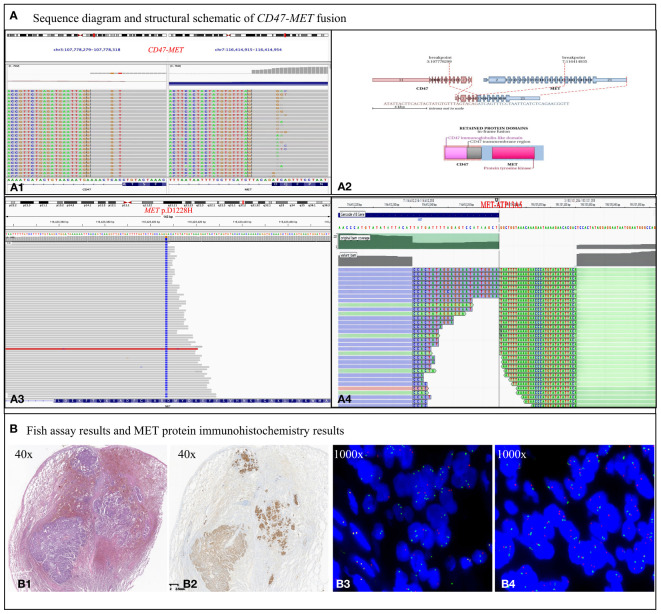Viewport: 661px width, 614px height.
Task: Click the red highlighted read in panel A3
Action: coord(102,349)
